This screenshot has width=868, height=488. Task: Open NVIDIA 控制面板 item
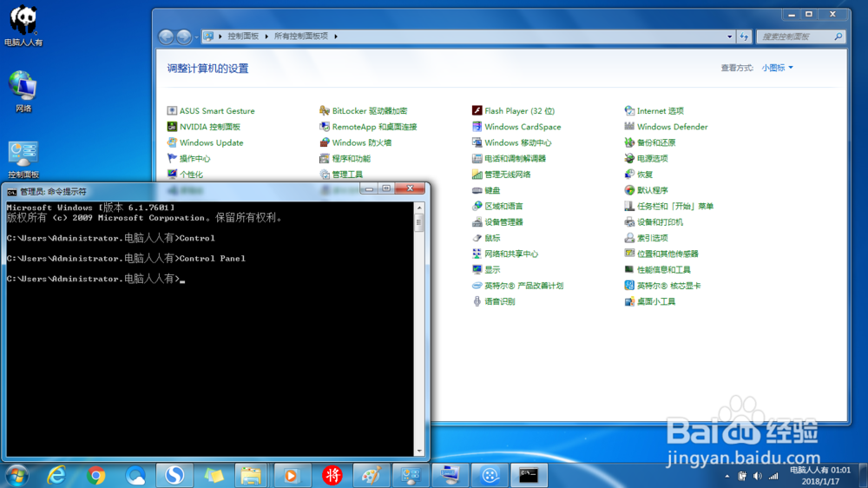click(x=204, y=127)
